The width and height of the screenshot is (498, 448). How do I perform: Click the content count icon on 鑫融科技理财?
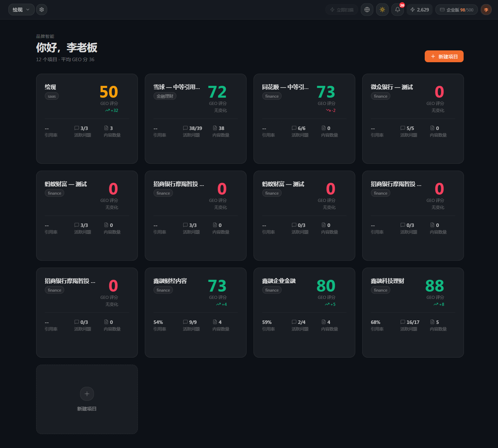point(432,322)
